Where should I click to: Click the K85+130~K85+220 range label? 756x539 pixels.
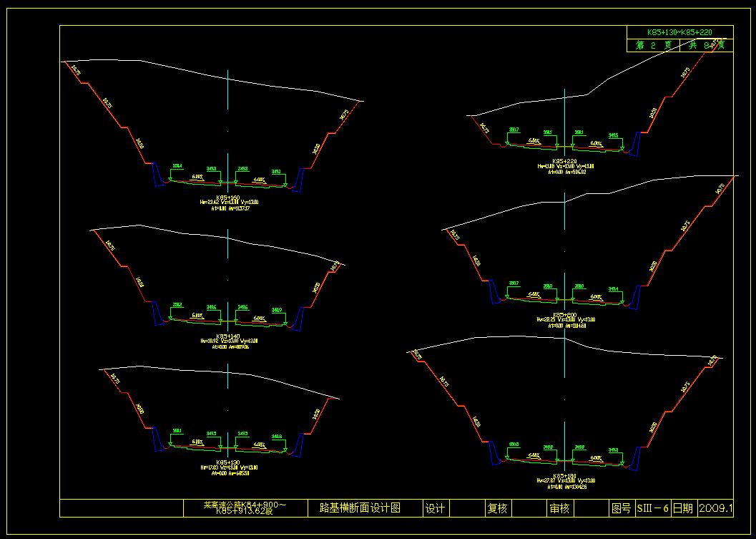coord(679,32)
